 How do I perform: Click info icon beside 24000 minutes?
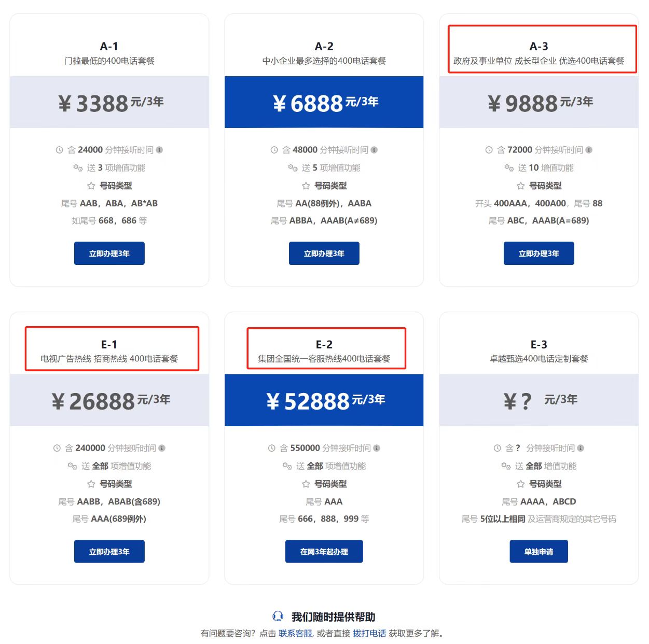[159, 150]
